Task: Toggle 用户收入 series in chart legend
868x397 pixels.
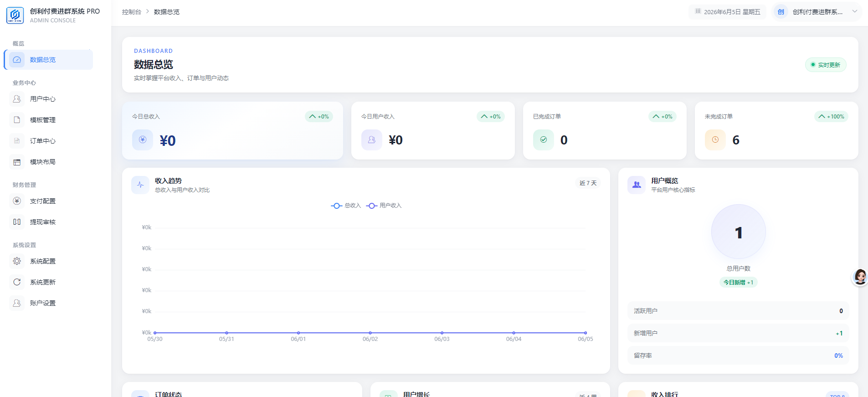Action: 384,206
